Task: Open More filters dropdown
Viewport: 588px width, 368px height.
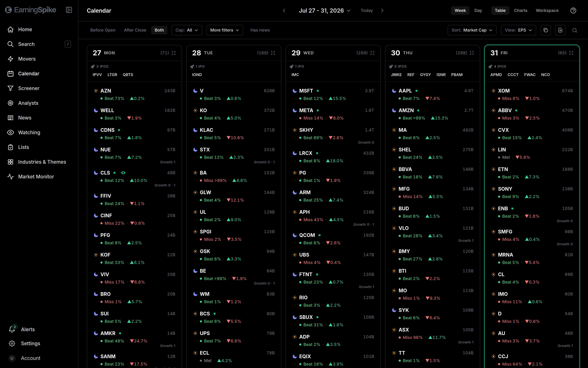Action: click(x=225, y=30)
